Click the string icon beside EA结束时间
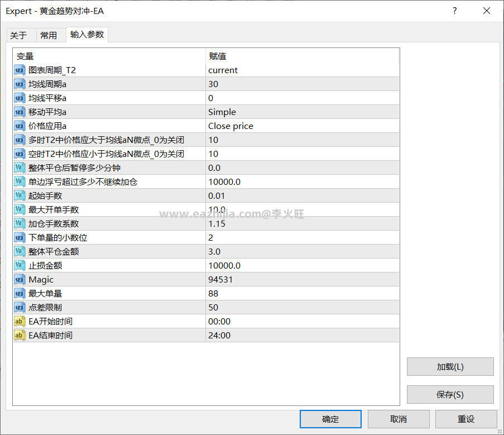Screen dimensions: 504x435 [20, 336]
